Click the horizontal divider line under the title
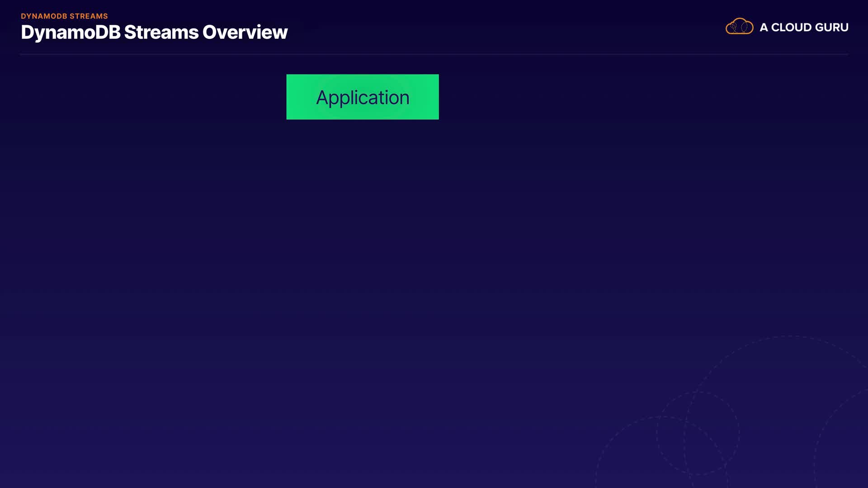This screenshot has height=488, width=868. point(434,54)
